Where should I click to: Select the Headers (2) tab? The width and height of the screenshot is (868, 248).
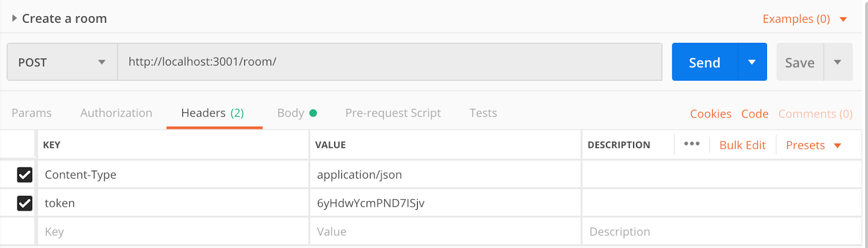[x=213, y=113]
